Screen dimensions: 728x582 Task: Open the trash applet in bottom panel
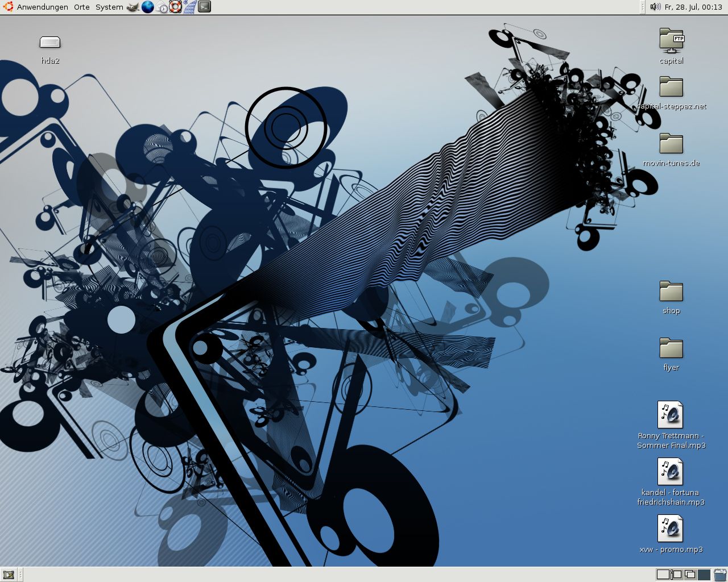click(x=720, y=575)
